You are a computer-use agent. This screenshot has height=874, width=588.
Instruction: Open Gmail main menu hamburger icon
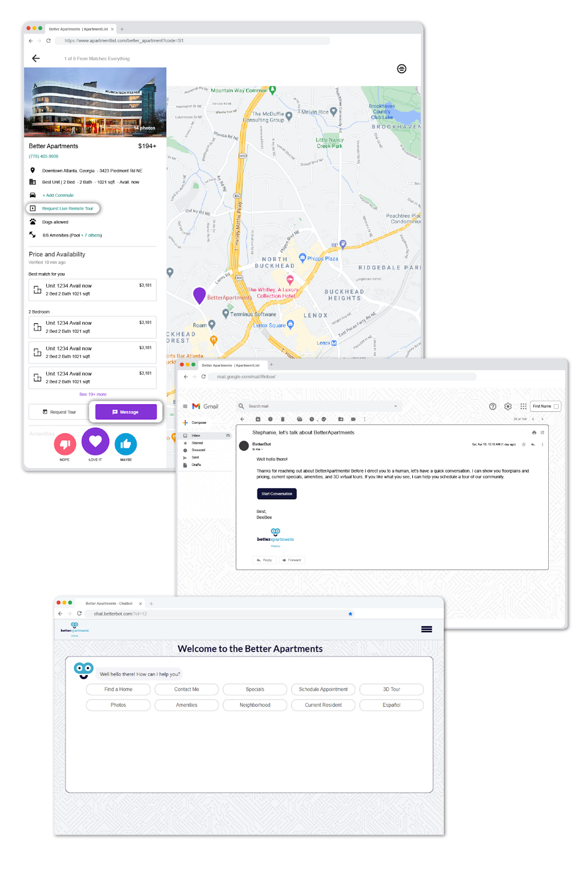click(x=185, y=406)
